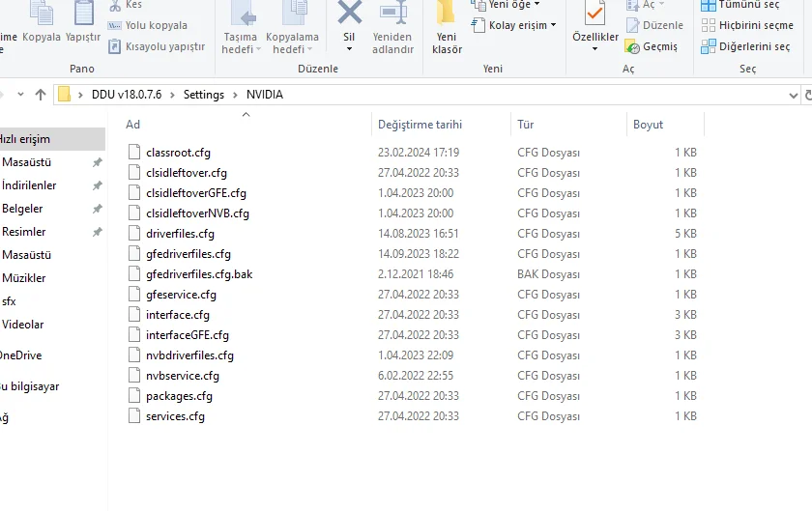Expand chevron between Settings and NVIDIA
Image resolution: width=812 pixels, height=511 pixels.
point(235,95)
